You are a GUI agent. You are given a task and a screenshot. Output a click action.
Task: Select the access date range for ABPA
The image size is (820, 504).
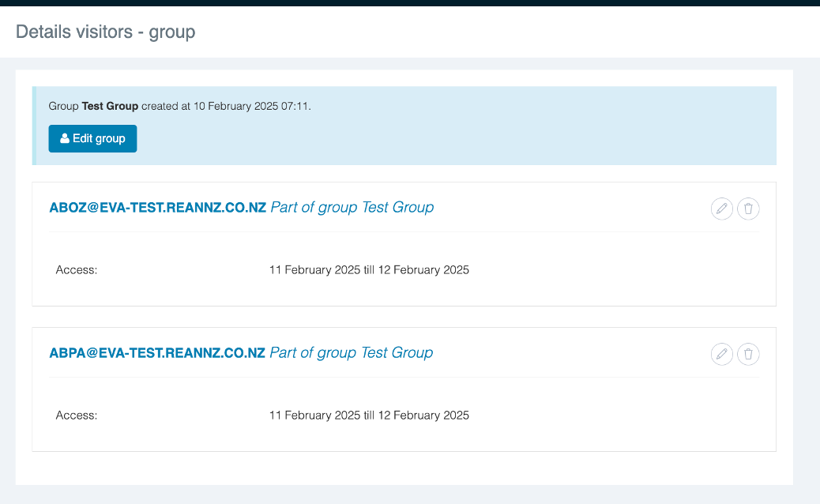point(369,416)
